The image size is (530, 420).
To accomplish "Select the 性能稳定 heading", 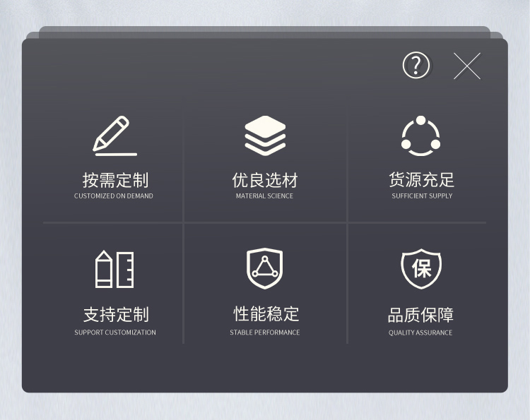I will (x=266, y=313).
